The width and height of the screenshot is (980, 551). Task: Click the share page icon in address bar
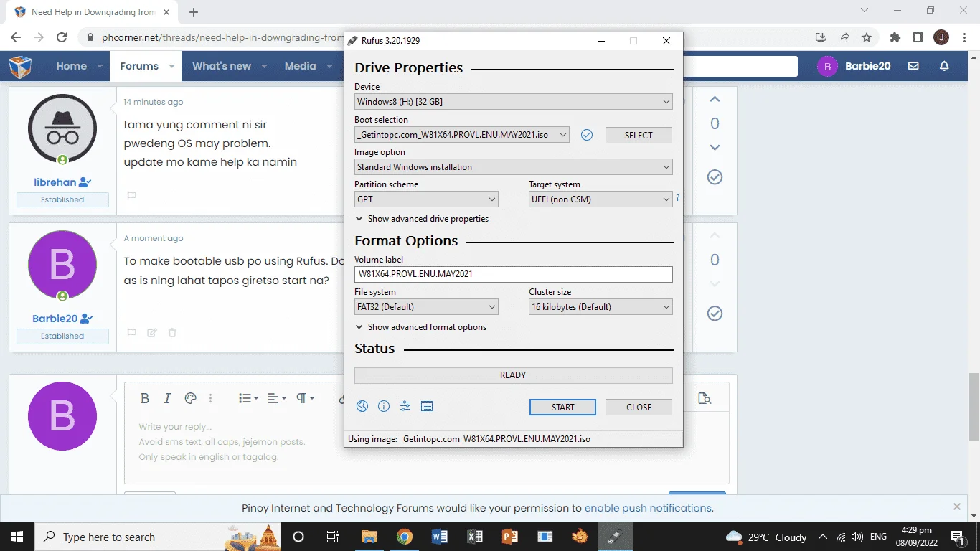coord(844,37)
